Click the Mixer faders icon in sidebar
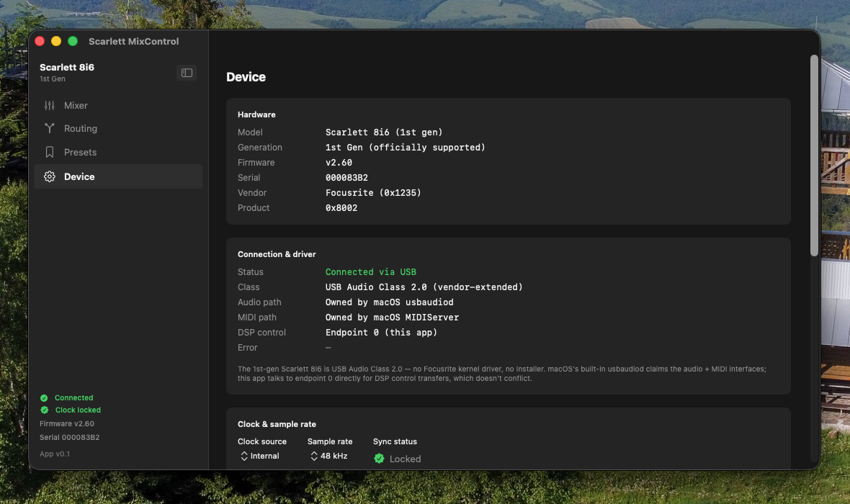Image resolution: width=850 pixels, height=504 pixels. click(x=49, y=106)
